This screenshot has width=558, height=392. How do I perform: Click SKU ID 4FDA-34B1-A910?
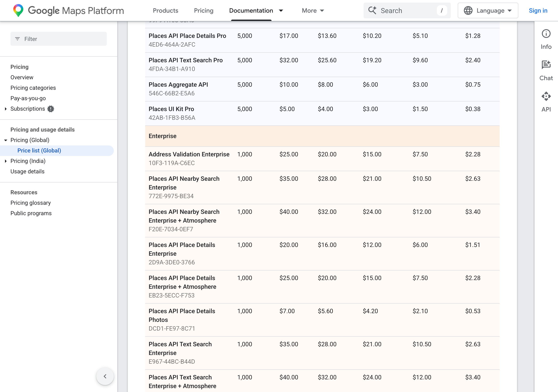pyautogui.click(x=172, y=69)
